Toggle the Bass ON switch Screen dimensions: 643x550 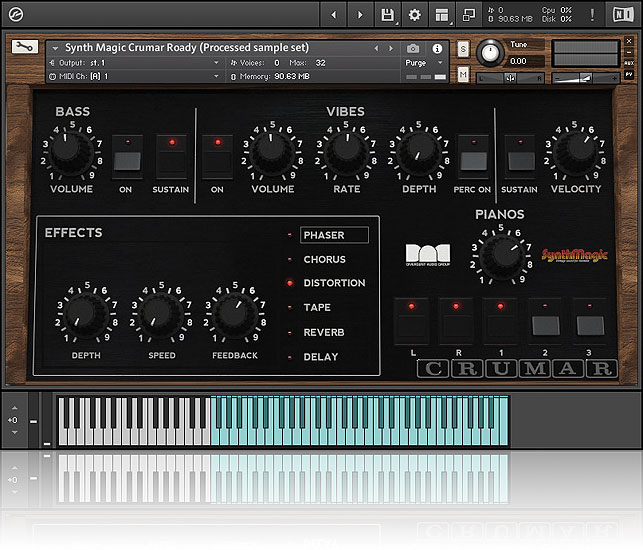(x=126, y=160)
